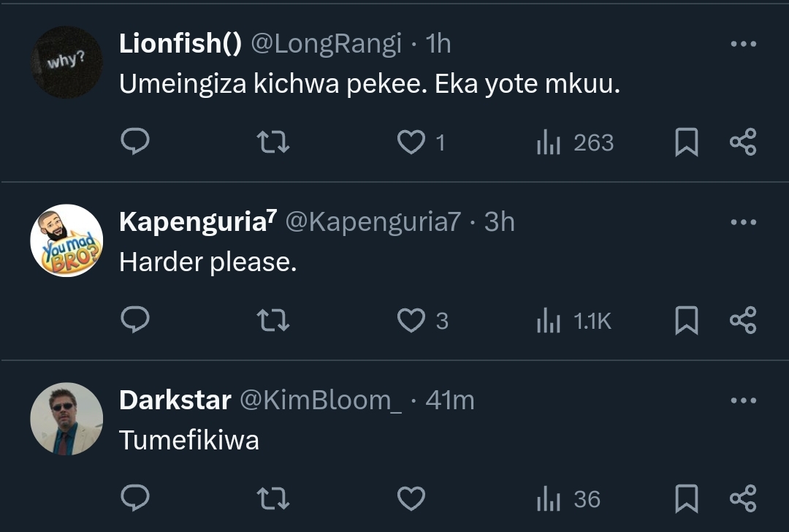Open Darkstar's profile picture
Viewport: 789px width, 532px height.
click(66, 419)
